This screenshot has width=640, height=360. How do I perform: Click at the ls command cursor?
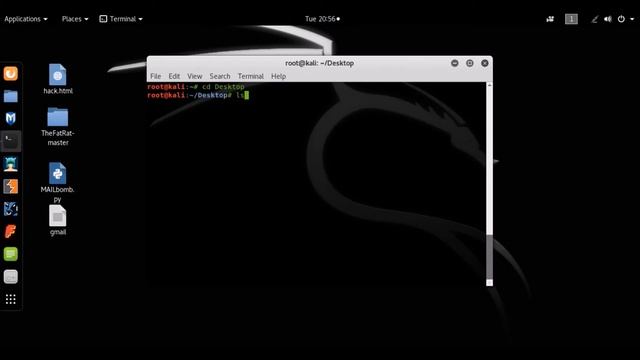click(x=247, y=95)
